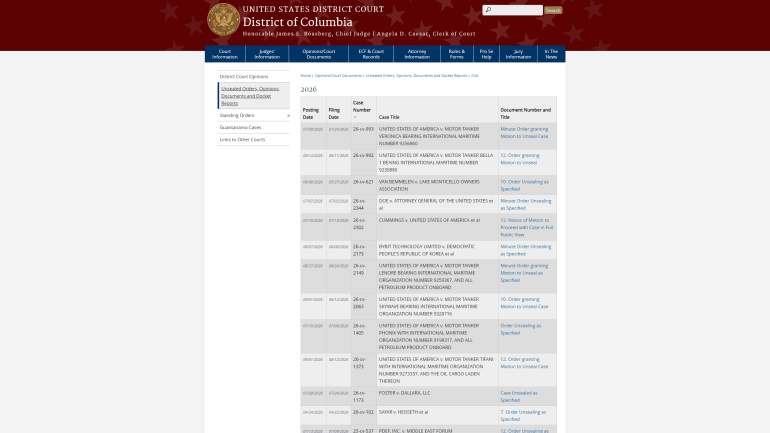
Task: Open the Rules & Forms menu
Action: 457,54
